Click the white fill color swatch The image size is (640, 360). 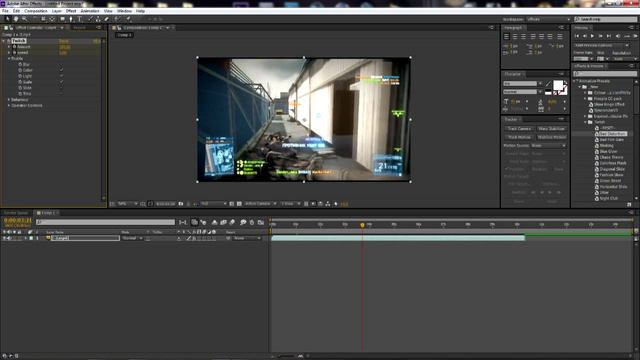click(558, 86)
